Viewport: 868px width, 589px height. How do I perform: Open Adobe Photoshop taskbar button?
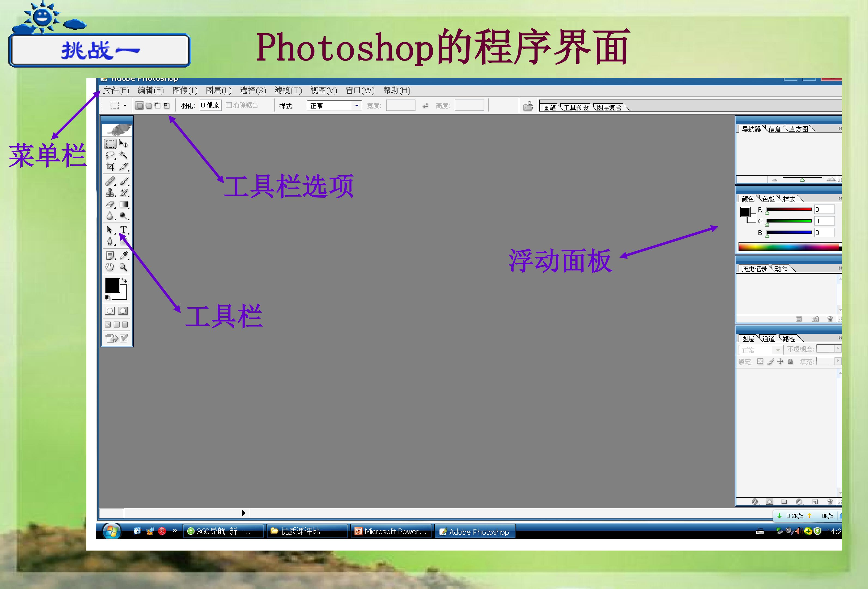click(x=475, y=531)
